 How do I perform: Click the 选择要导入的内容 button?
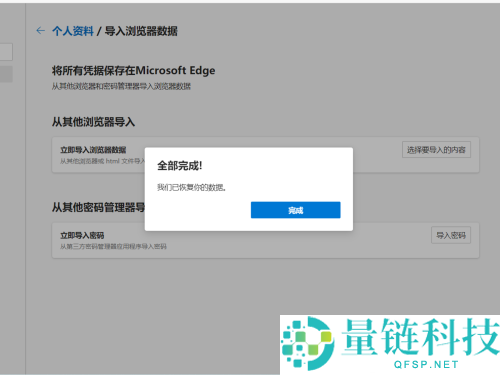click(436, 150)
